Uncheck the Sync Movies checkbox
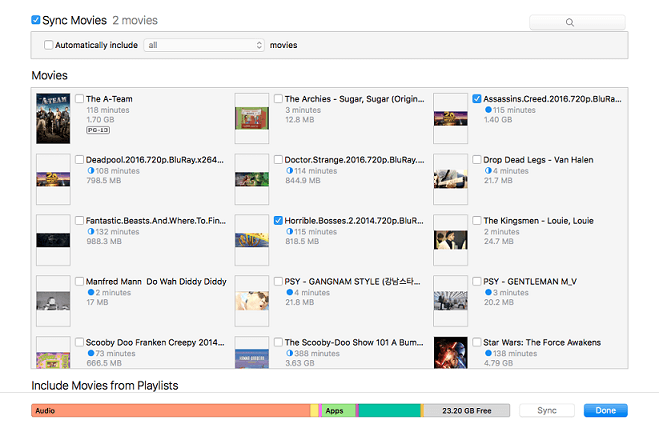This screenshot has width=659, height=428. (36, 20)
